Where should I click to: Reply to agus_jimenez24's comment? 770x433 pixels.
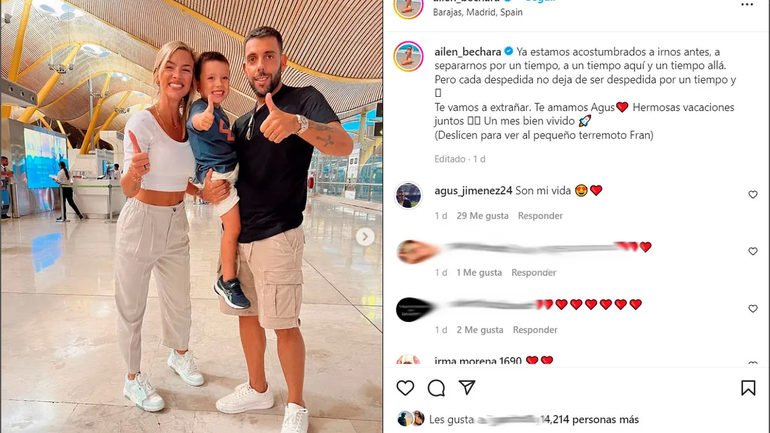pos(540,216)
